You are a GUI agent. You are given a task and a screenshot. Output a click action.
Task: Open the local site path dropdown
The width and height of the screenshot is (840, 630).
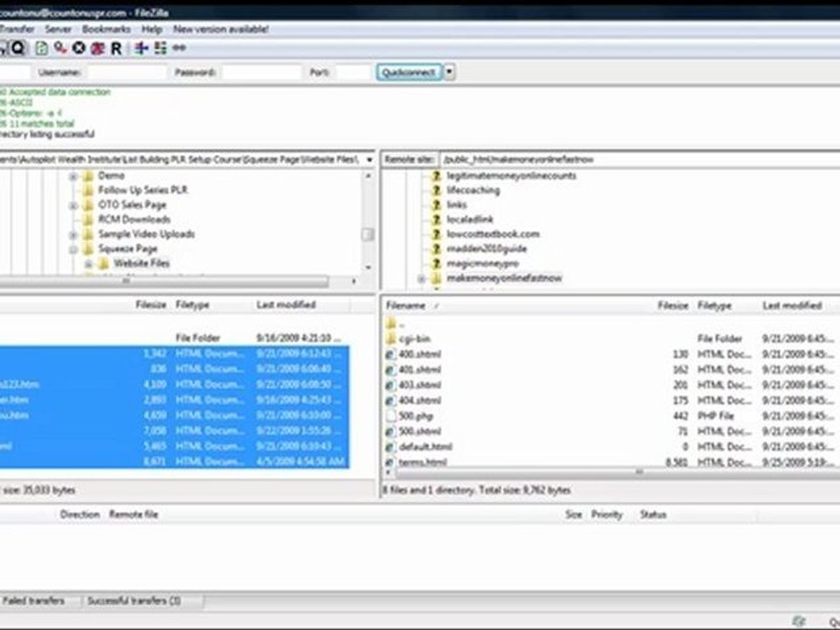click(369, 159)
